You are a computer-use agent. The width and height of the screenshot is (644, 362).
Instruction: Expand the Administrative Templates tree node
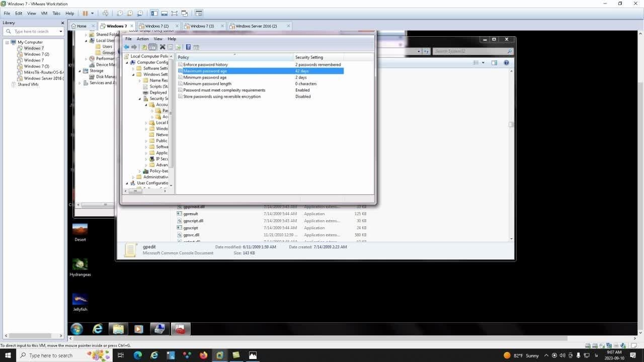[133, 177]
